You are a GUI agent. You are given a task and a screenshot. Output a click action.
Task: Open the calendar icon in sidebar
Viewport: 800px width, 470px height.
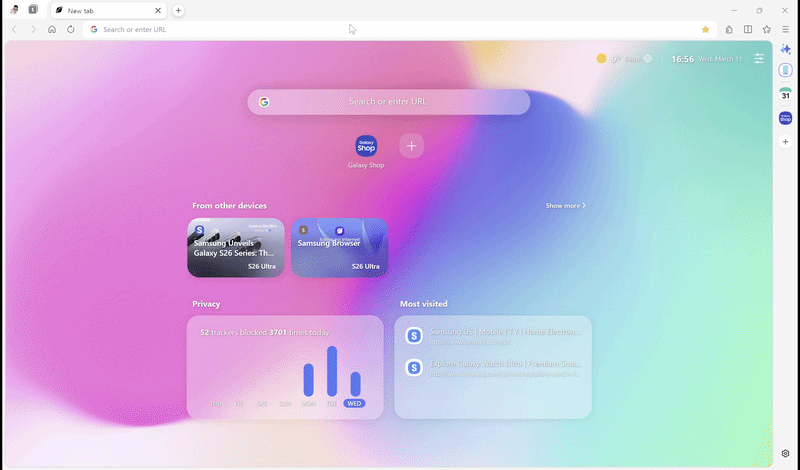786,94
